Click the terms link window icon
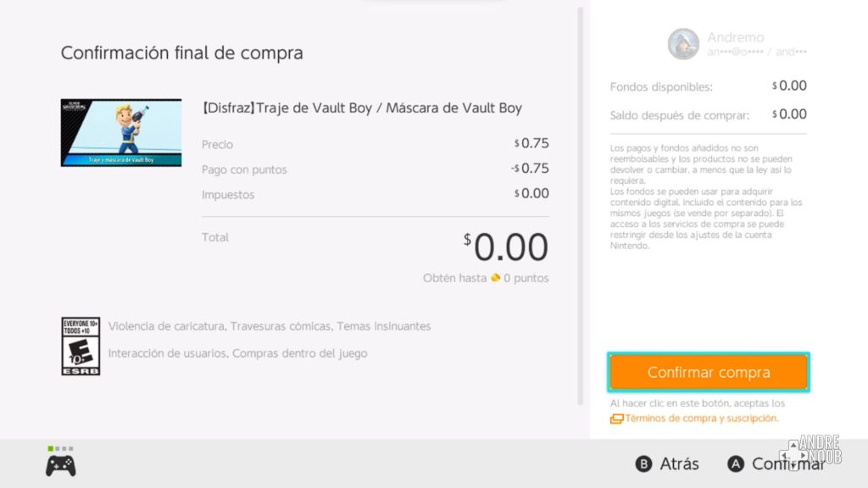 (x=616, y=419)
